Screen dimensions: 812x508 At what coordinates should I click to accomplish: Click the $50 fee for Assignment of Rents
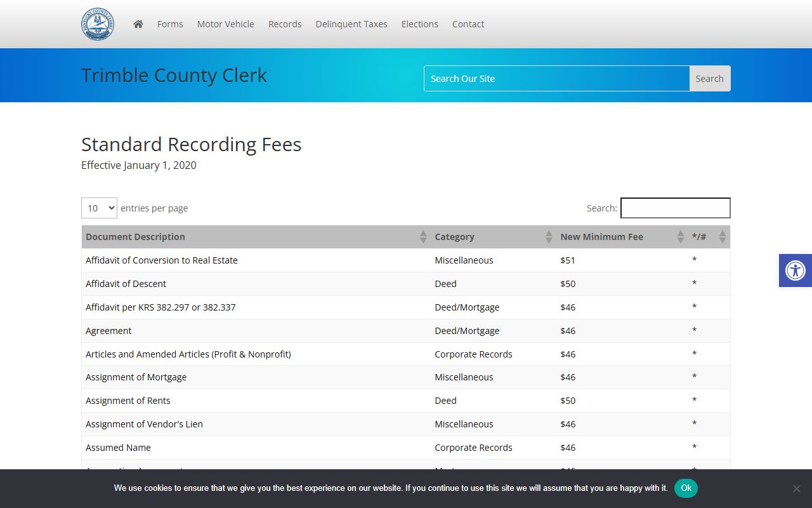568,401
